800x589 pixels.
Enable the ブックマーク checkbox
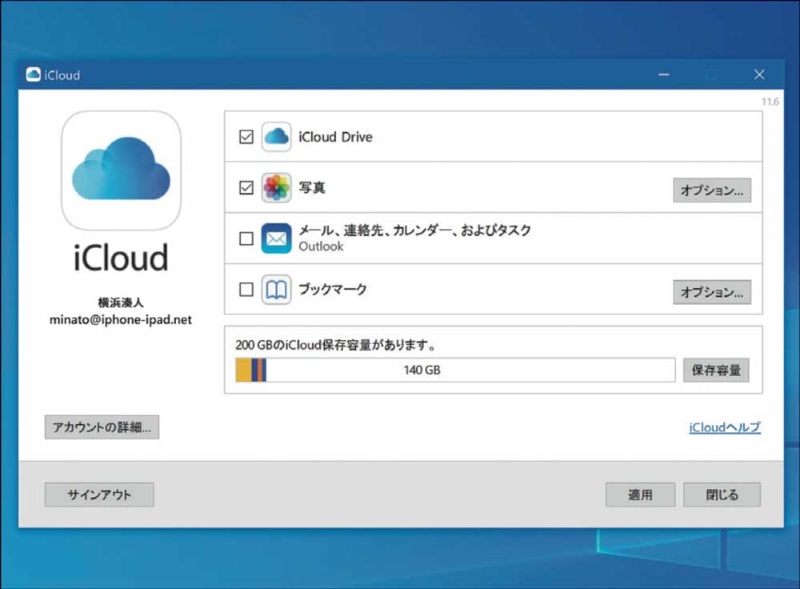point(246,290)
